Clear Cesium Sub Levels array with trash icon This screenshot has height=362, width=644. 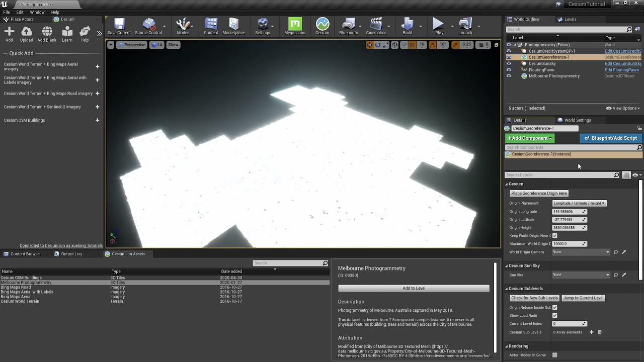point(599,332)
